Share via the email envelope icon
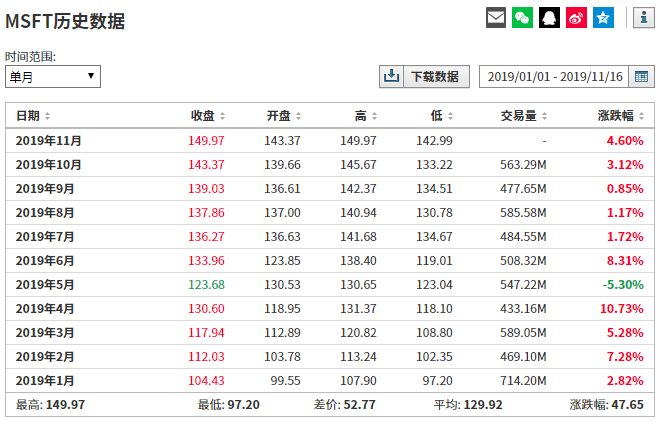 tap(496, 18)
